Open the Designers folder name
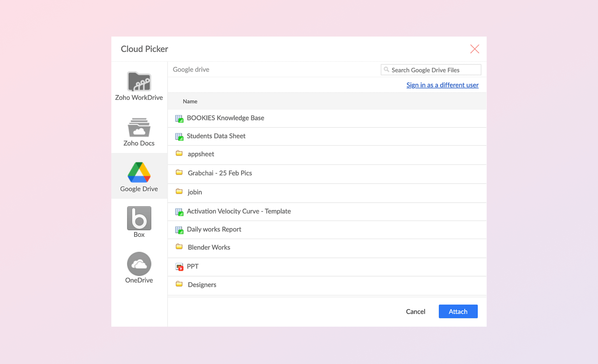 pos(202,285)
